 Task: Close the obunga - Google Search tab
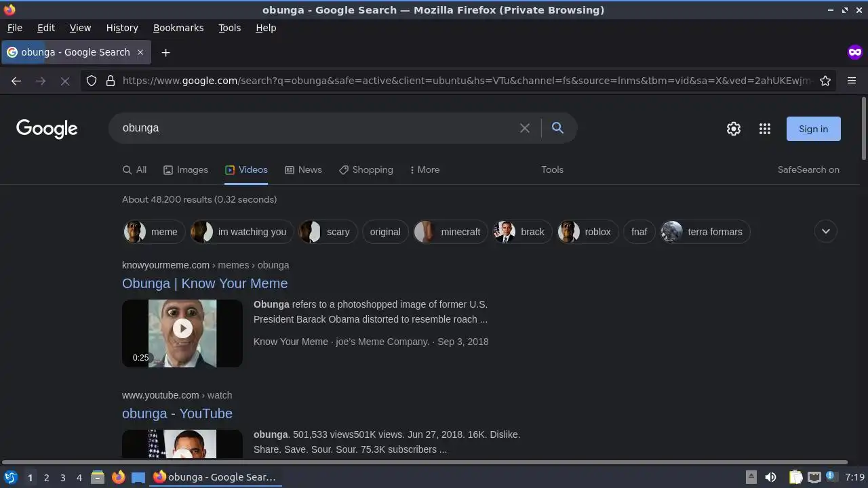click(x=140, y=52)
